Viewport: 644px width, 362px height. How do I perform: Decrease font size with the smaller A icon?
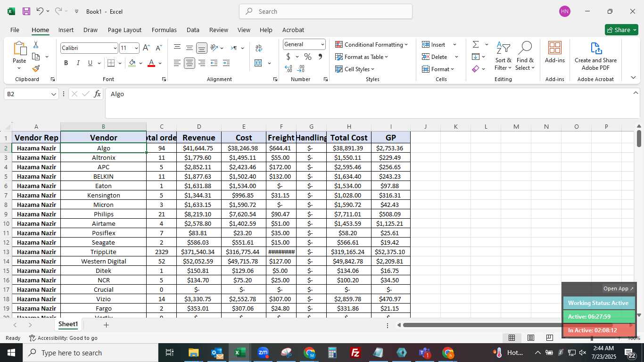click(x=158, y=48)
